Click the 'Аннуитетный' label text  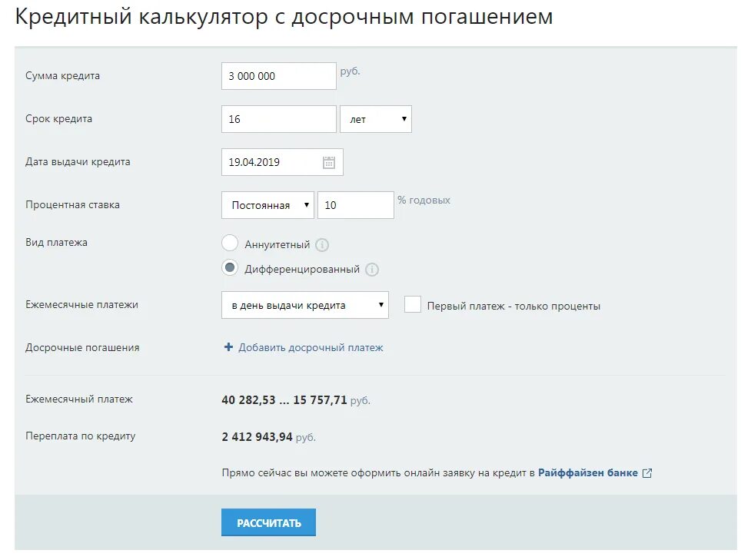point(277,245)
